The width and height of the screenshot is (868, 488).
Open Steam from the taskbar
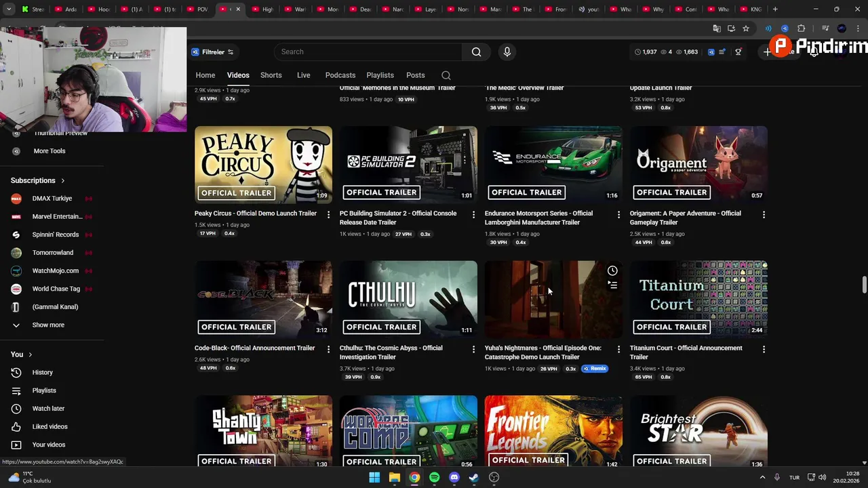[474, 477]
